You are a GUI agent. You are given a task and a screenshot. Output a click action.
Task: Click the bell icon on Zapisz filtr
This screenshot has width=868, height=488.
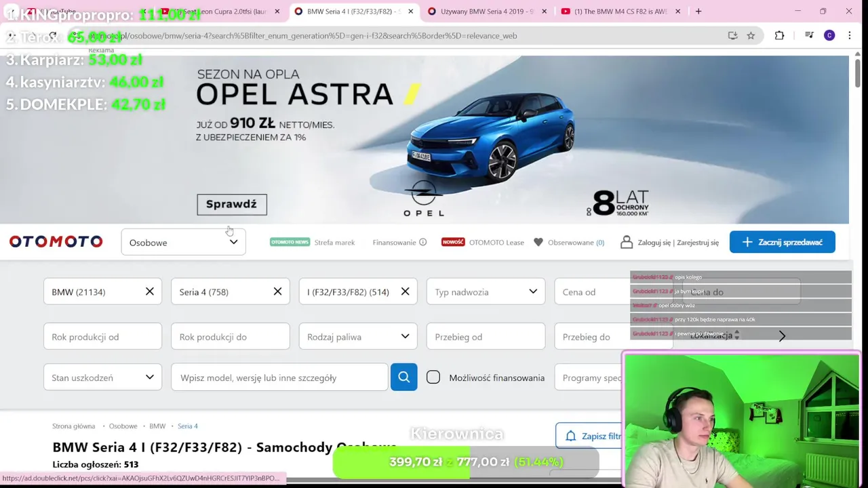570,436
